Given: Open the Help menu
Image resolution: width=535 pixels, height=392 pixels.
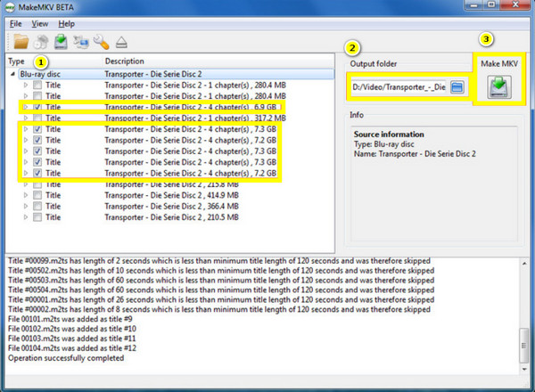Looking at the screenshot, I should tap(66, 24).
